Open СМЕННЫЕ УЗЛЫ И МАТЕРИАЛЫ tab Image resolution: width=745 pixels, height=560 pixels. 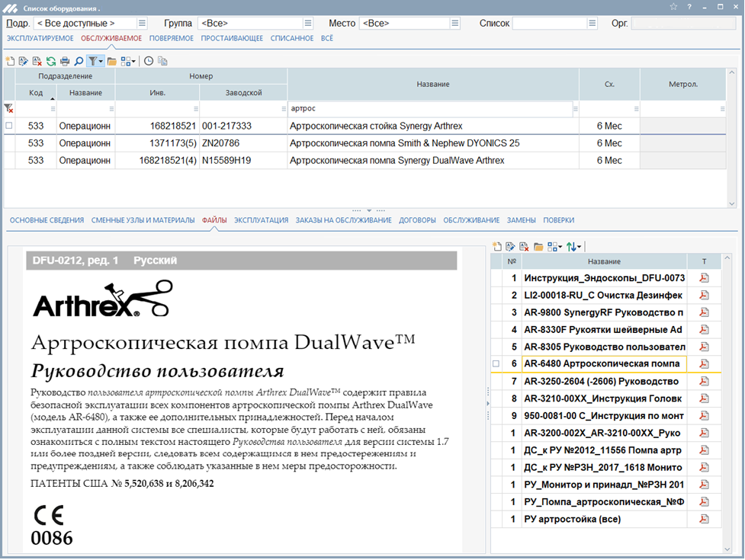tap(143, 220)
